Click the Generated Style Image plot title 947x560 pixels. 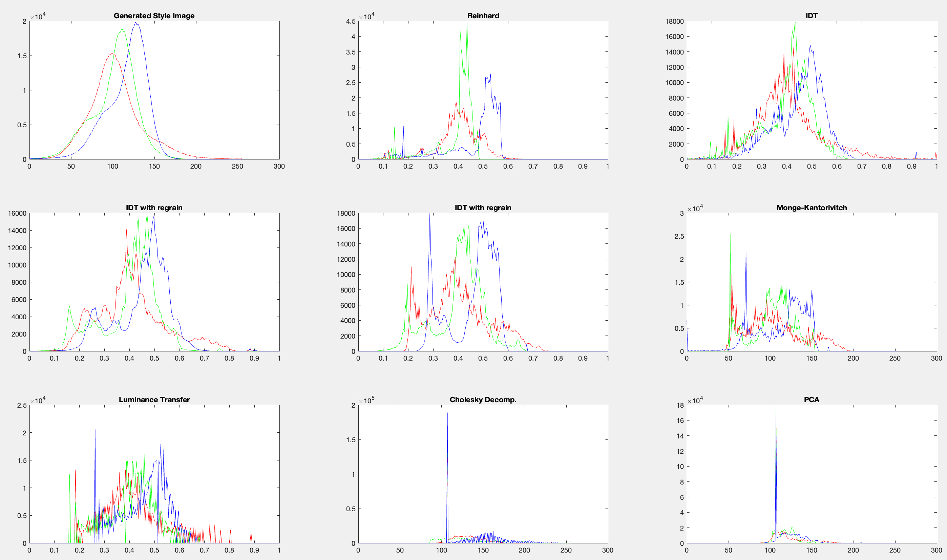click(154, 16)
